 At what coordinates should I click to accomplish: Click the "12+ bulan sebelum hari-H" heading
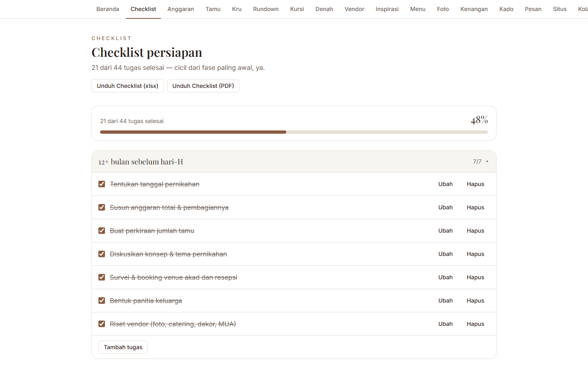(141, 162)
